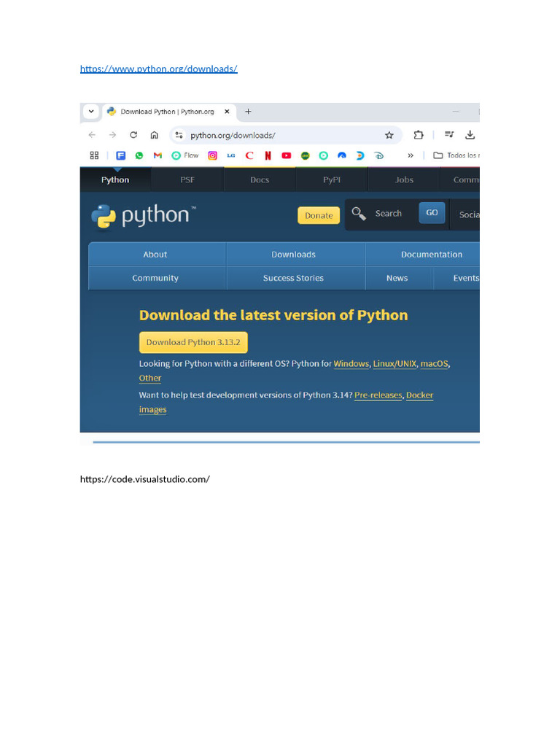Click the 'Download the latest version of Python' heading
Screen dimensions: 560x747
273,315
